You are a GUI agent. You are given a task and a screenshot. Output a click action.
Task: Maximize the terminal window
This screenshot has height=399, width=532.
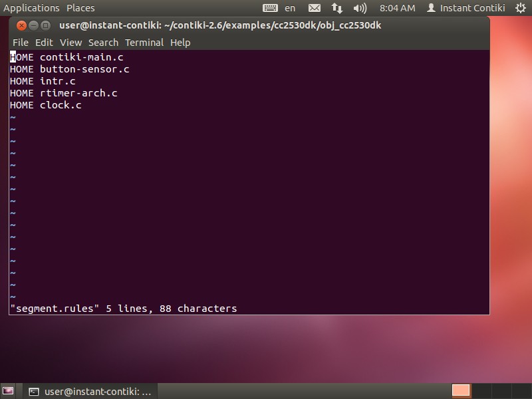45,25
